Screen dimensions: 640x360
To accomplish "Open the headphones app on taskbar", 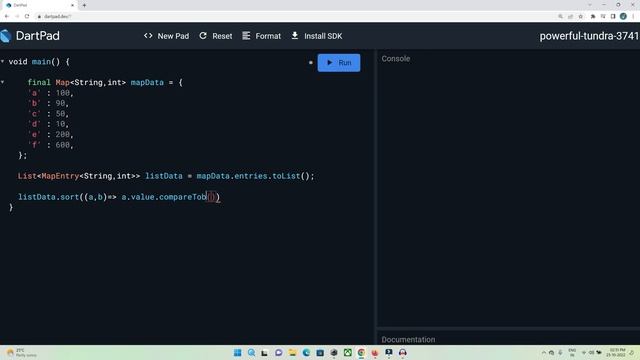I will 403,352.
